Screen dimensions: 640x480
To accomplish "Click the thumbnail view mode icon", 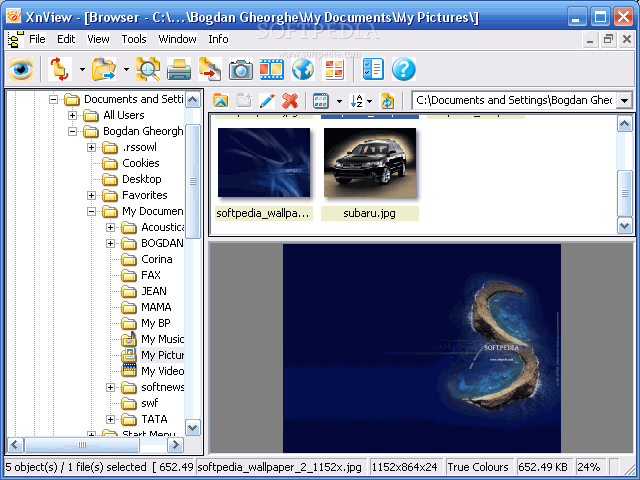I will pos(321,100).
